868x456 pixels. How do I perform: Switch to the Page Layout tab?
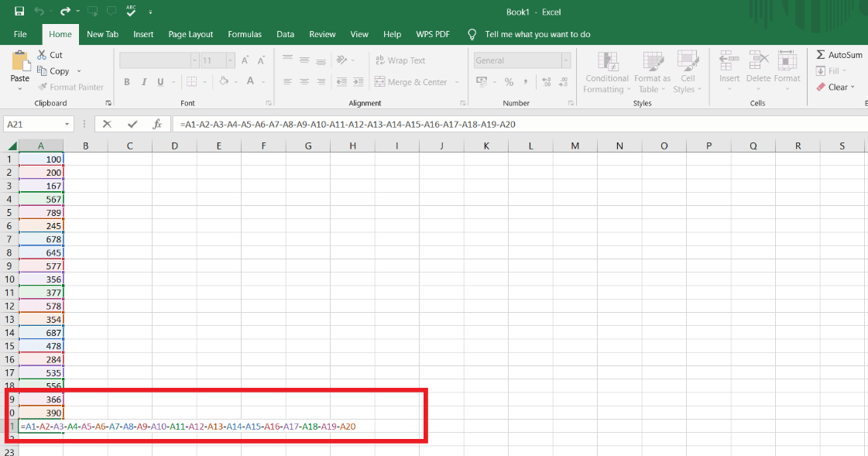[x=190, y=34]
